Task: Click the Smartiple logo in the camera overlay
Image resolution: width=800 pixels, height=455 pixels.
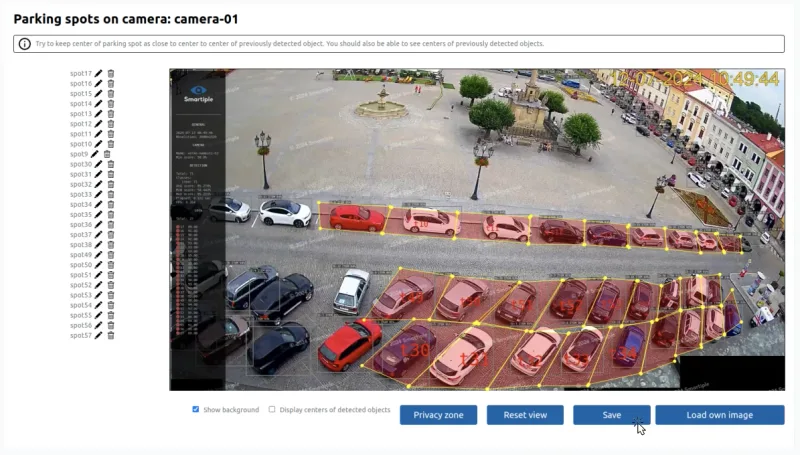Action: (198, 94)
